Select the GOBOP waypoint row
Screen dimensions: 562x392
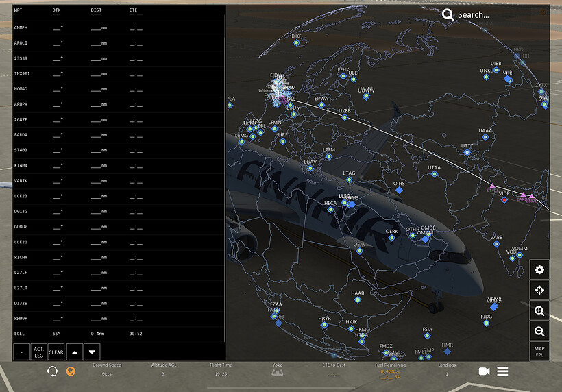[x=119, y=227]
